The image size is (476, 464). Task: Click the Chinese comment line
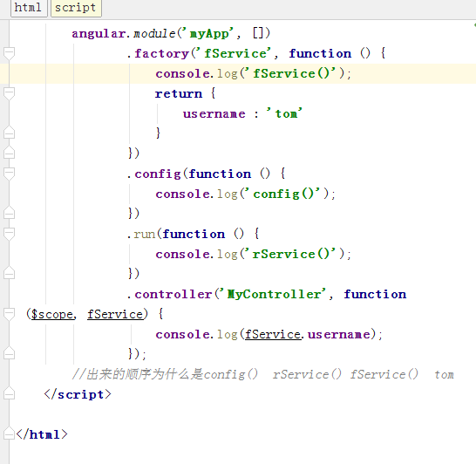(263, 374)
